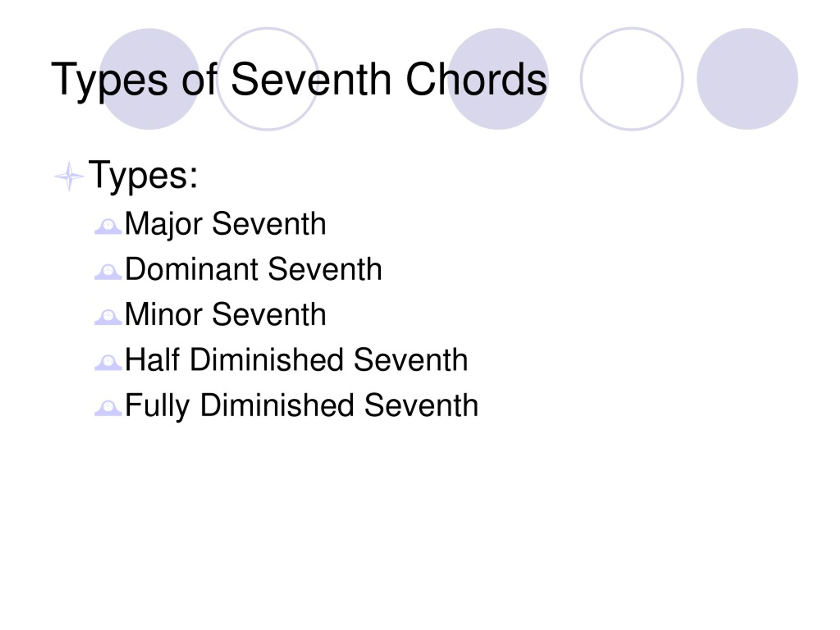
Task: Click the outlined circle before the last filled circle
Action: point(632,79)
